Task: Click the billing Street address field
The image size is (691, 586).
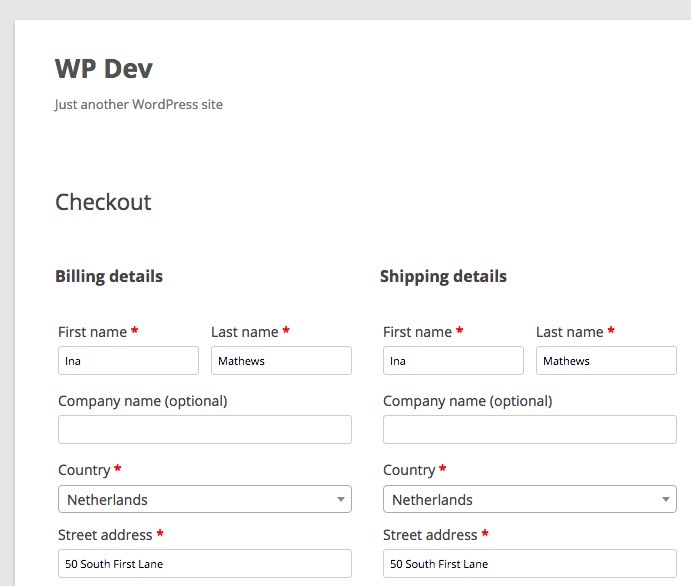Action: 205,564
